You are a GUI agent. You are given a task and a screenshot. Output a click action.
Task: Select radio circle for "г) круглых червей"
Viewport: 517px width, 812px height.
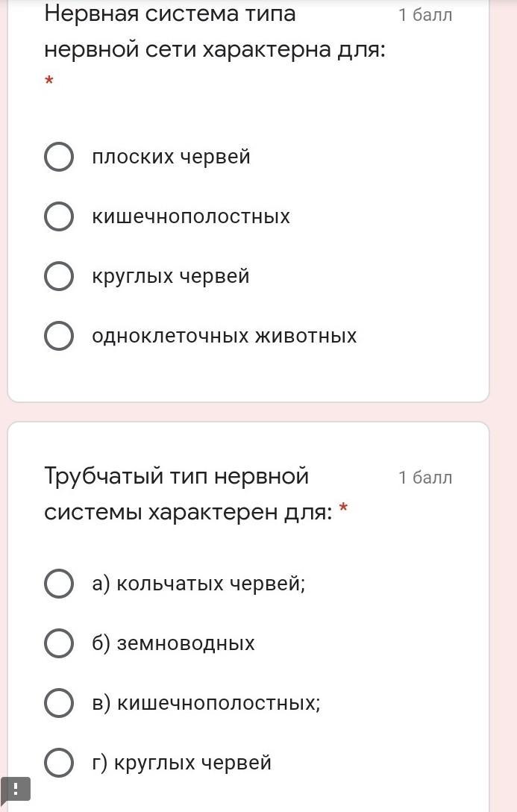[59, 763]
